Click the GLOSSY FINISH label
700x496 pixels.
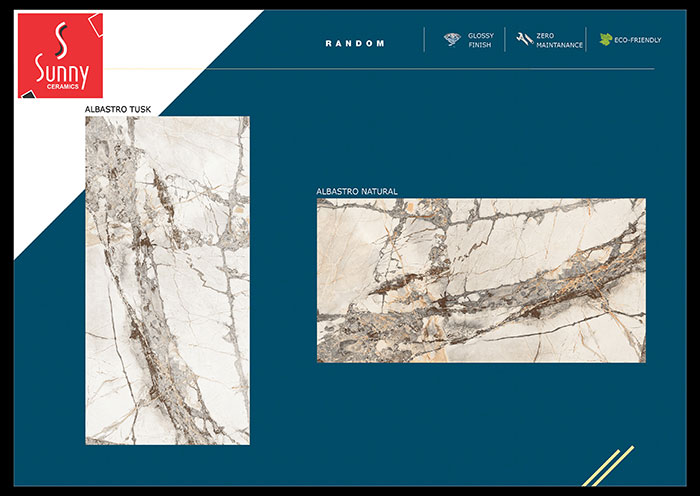coord(481,40)
